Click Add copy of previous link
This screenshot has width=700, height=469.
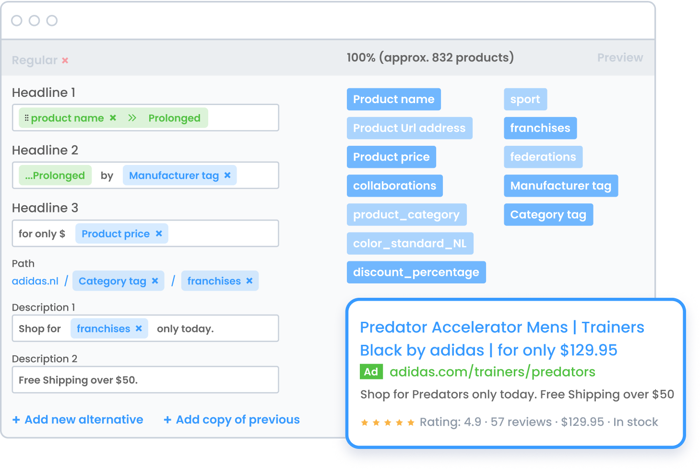(x=231, y=420)
